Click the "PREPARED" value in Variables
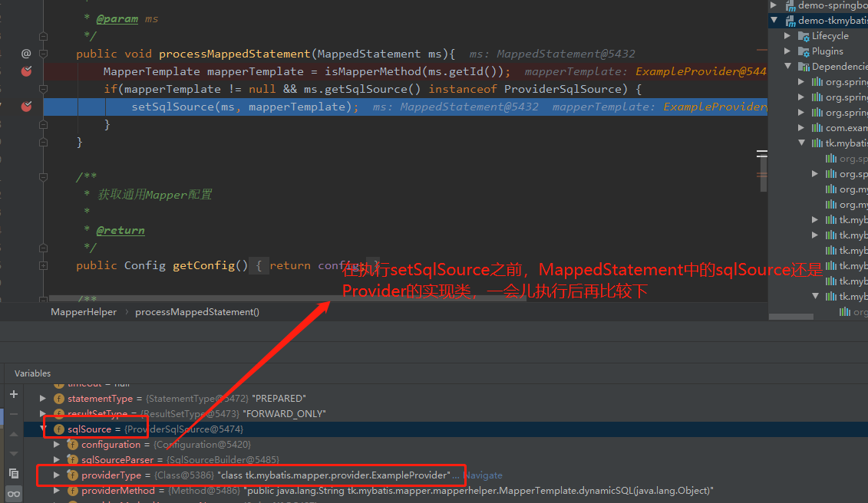 tap(279, 399)
